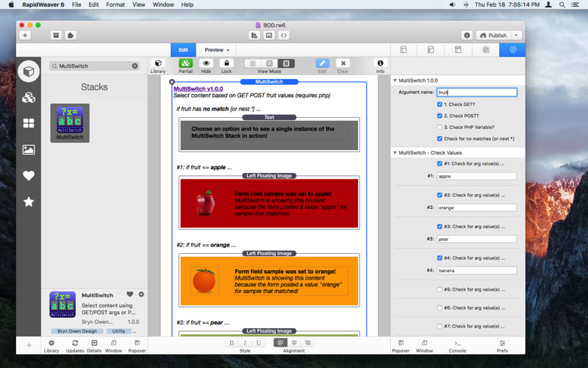Open the Prefs sliders icon

503,343
